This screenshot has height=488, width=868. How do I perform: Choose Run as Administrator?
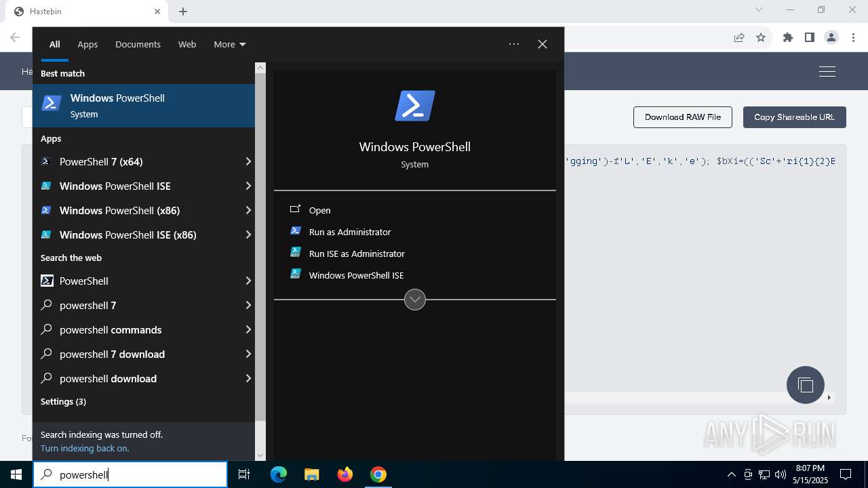pos(350,232)
